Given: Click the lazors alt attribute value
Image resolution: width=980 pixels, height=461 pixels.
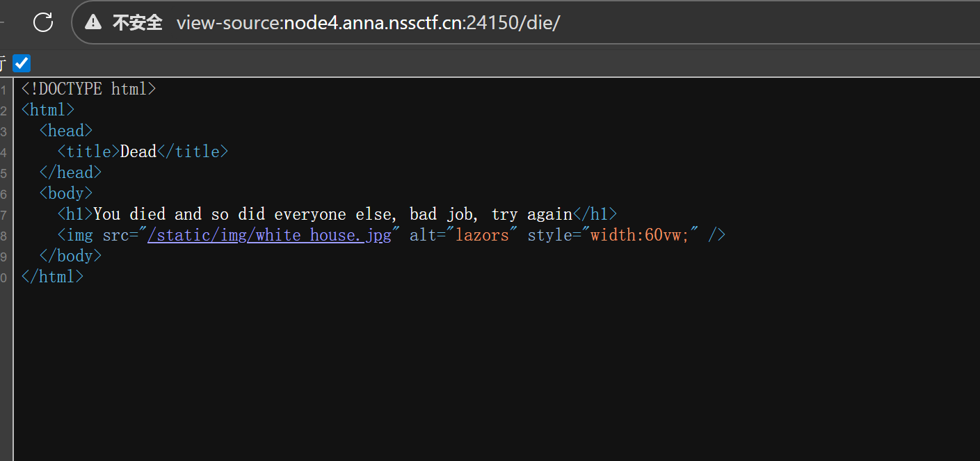Looking at the screenshot, I should [482, 235].
